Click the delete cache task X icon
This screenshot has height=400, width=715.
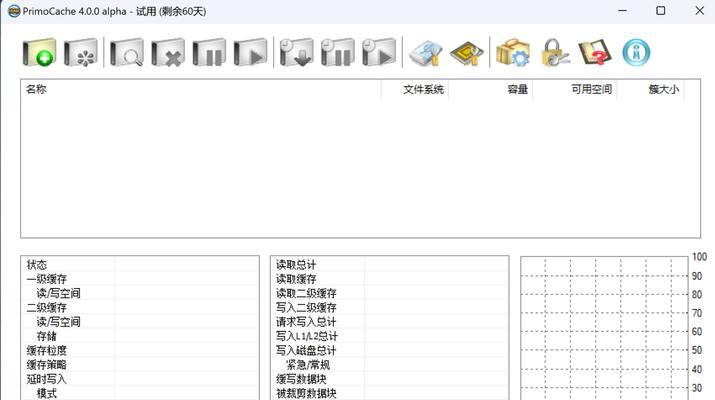click(x=168, y=52)
